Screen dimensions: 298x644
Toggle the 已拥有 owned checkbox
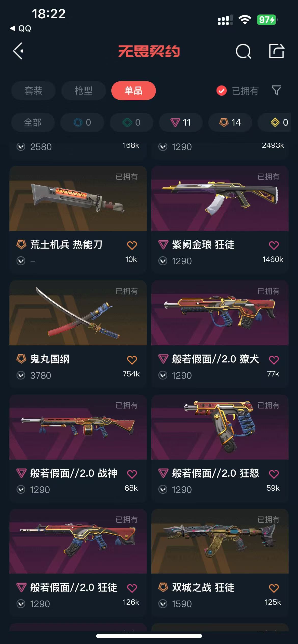coord(222,91)
